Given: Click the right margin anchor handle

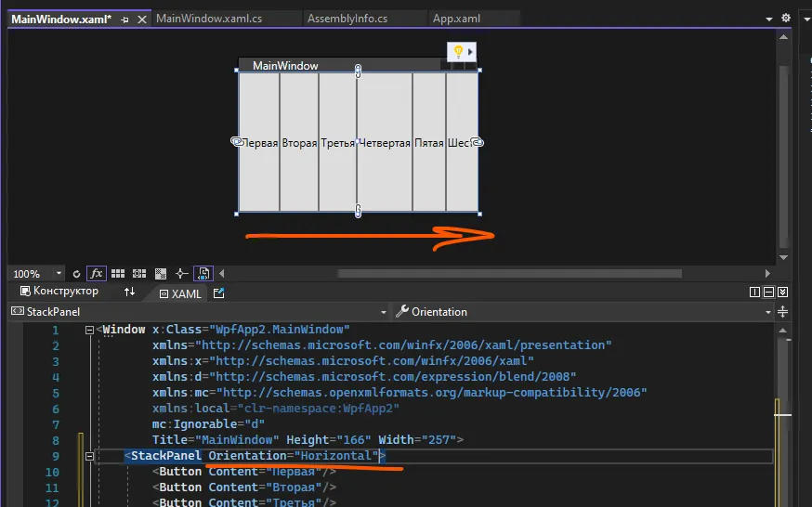Looking at the screenshot, I should pyautogui.click(x=478, y=142).
